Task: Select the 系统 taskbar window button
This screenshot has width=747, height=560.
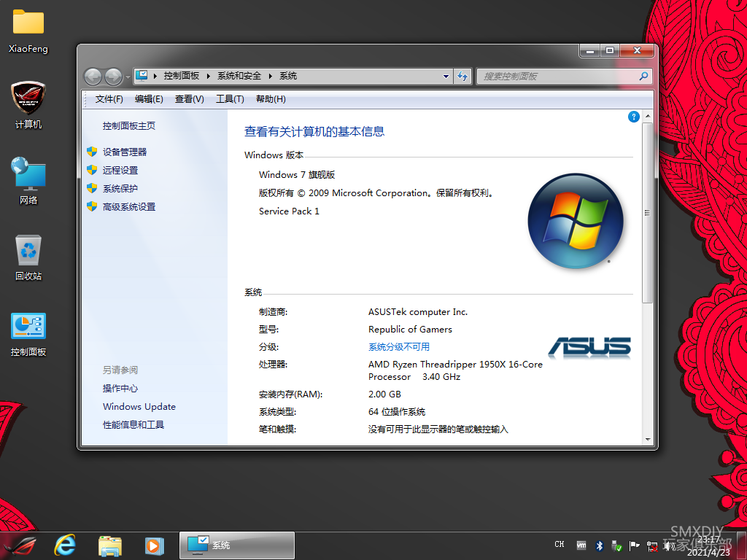Action: [237, 545]
